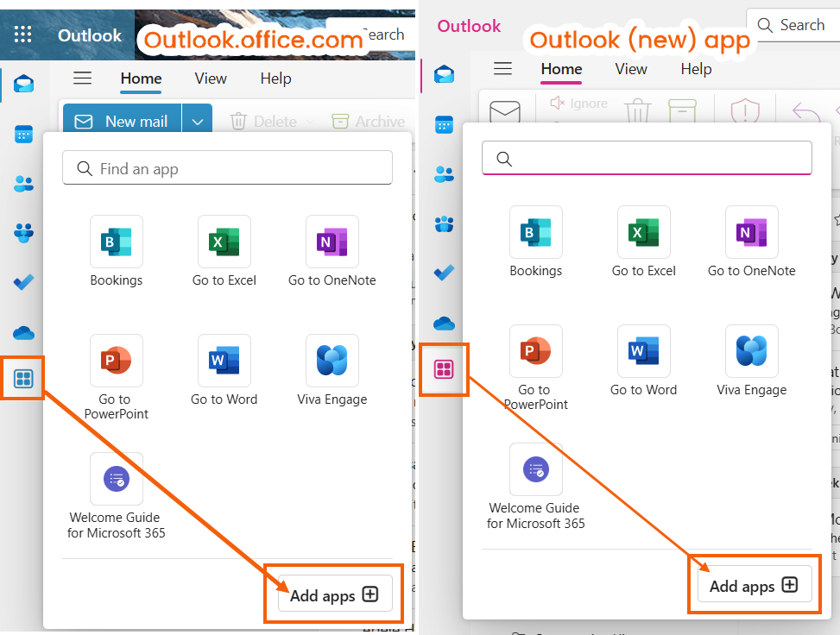Open Bookings in the Outlook.office.com apps panel
This screenshot has width=840, height=635.
coord(117,251)
